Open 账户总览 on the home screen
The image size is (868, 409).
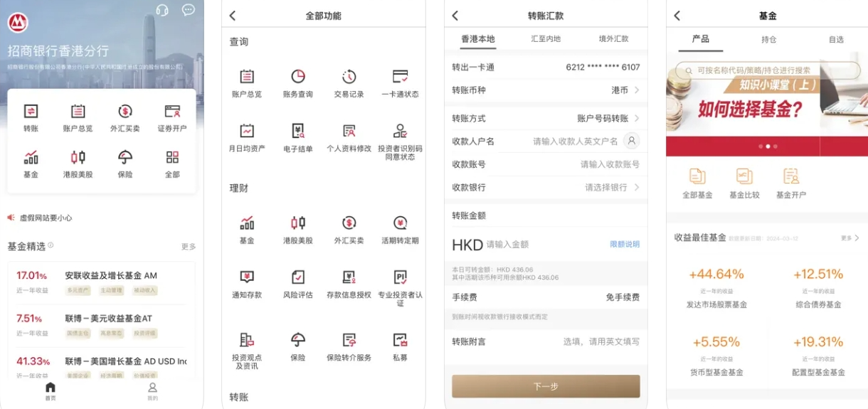78,119
